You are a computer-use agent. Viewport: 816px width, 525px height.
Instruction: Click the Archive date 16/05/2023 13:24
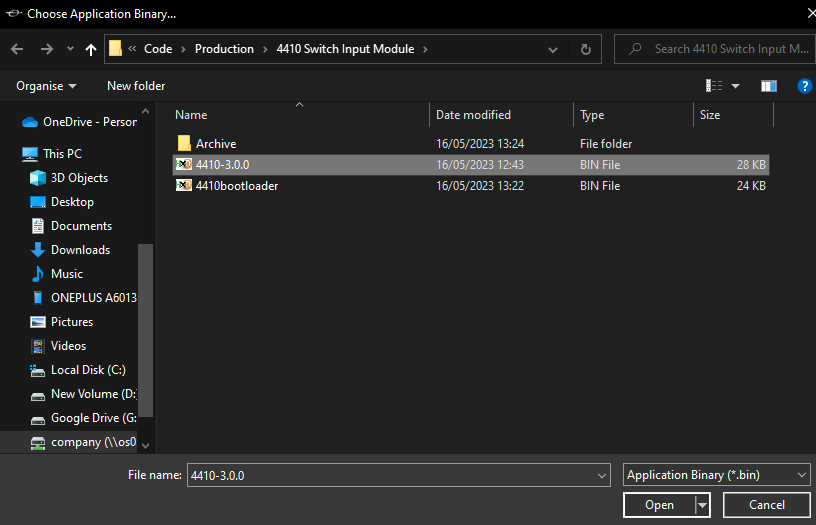(480, 144)
